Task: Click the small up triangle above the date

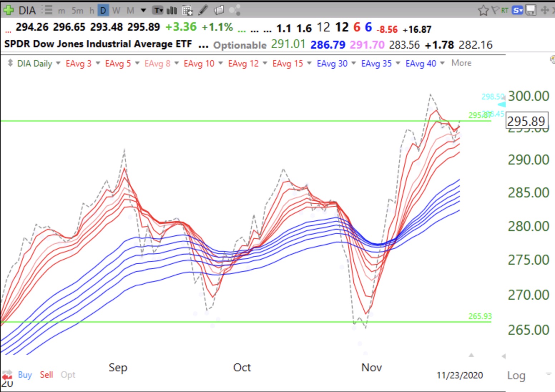Action: (x=471, y=355)
